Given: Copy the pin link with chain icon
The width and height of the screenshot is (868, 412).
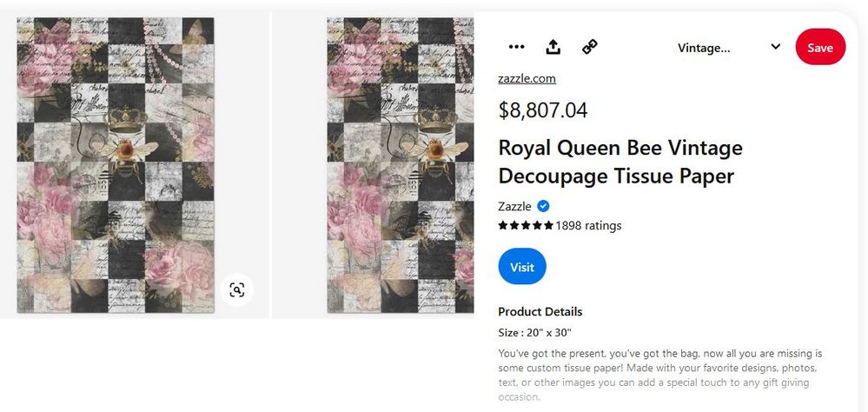Looking at the screenshot, I should tap(590, 47).
